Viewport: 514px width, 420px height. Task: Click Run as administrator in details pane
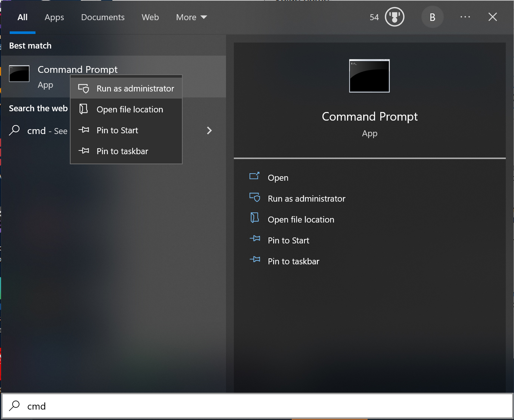coord(307,199)
